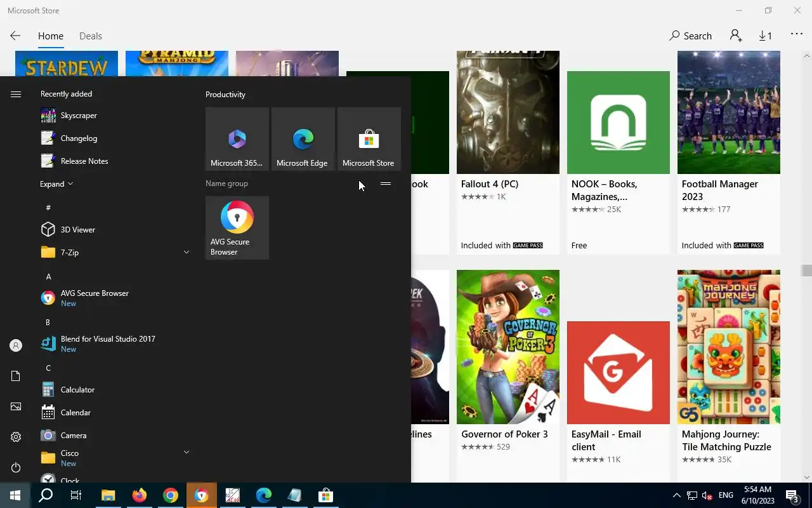
Task: Open the Governor of Poker 3 card
Action: coord(508,375)
